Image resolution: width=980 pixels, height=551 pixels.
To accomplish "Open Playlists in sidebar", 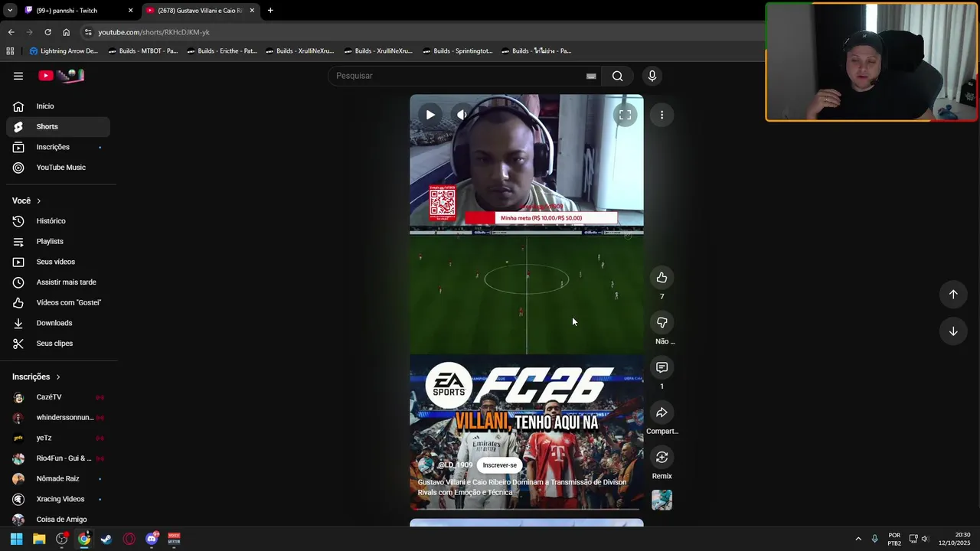I will [x=58, y=241].
